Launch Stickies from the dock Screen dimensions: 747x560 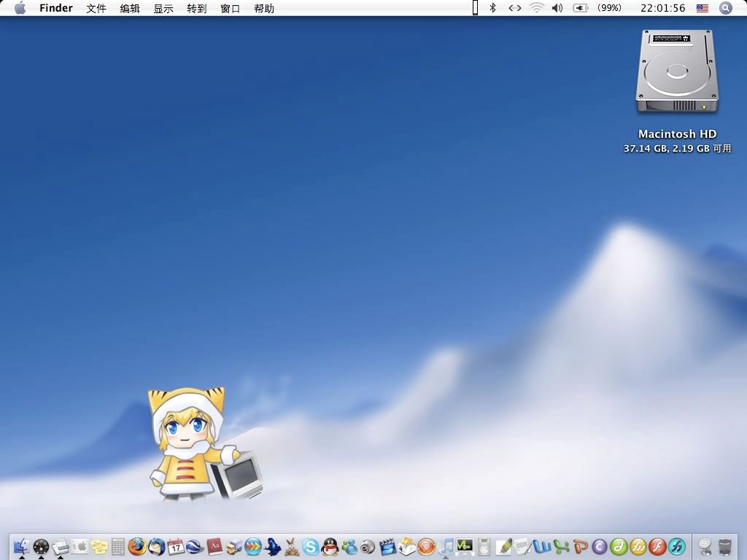pyautogui.click(x=99, y=547)
